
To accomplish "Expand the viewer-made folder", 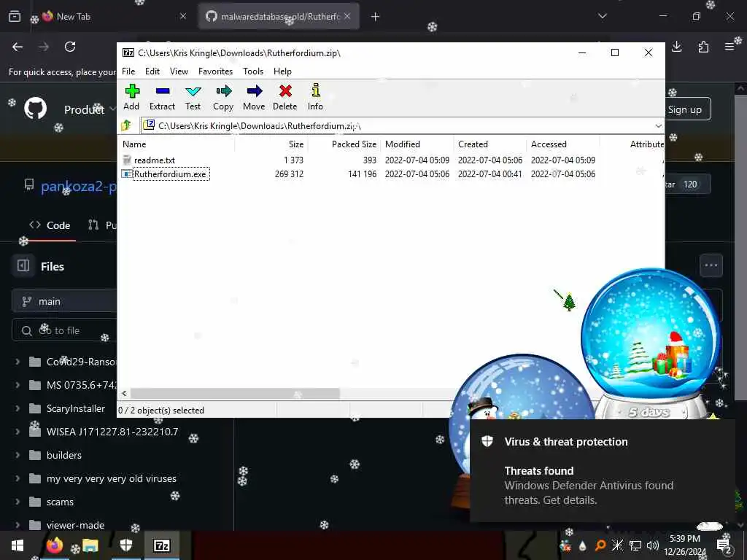I will point(18,525).
